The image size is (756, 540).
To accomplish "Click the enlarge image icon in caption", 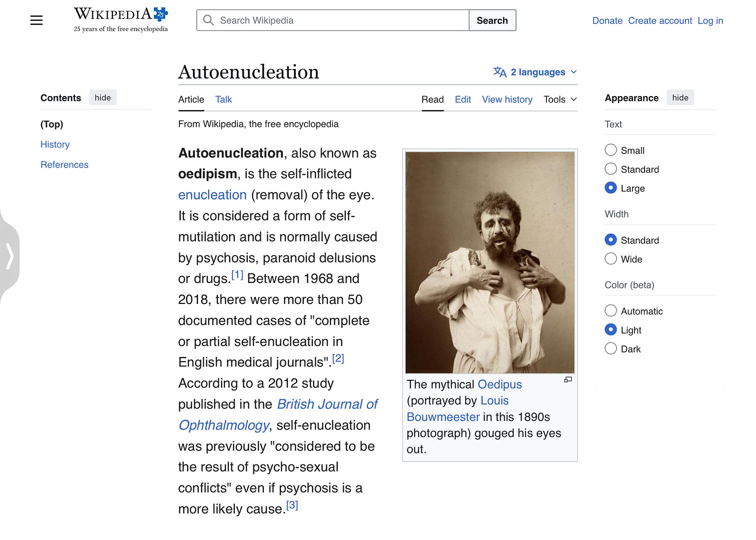I will click(568, 380).
